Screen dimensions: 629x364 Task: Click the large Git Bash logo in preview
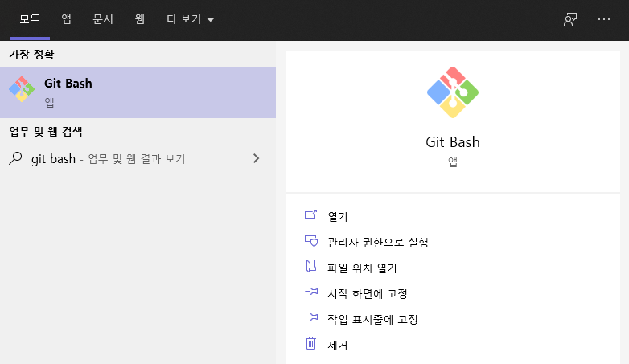click(453, 92)
